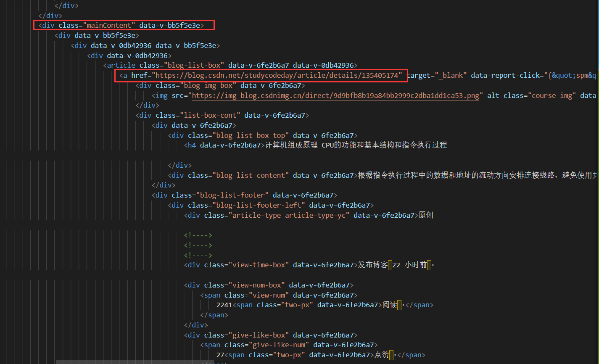
Task: Click the like count 27
Action: coord(220,355)
